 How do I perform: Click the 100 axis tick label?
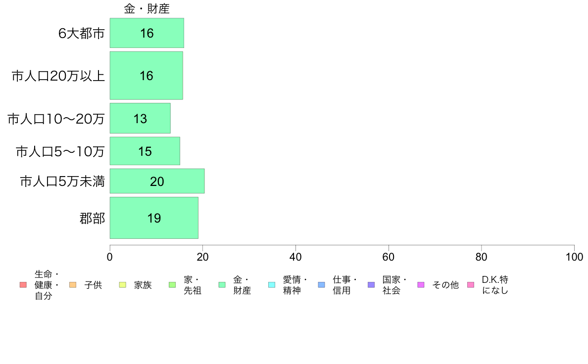pyautogui.click(x=574, y=257)
